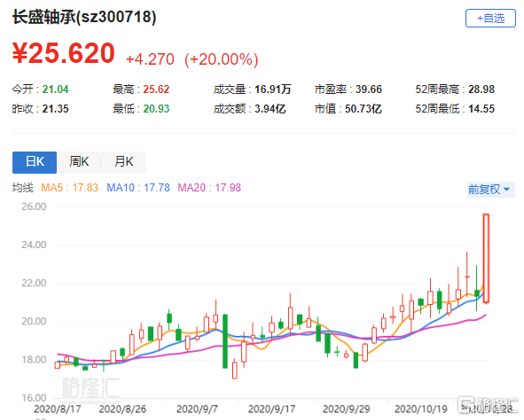Click 市值 value 50.73亿
Image resolution: width=524 pixels, height=420 pixels.
pyautogui.click(x=363, y=108)
